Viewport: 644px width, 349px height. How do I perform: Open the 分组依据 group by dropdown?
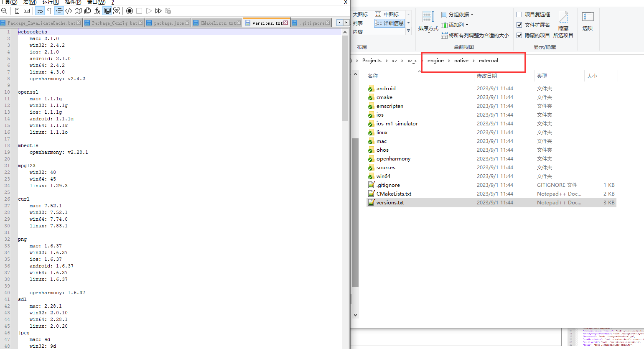[x=457, y=14]
